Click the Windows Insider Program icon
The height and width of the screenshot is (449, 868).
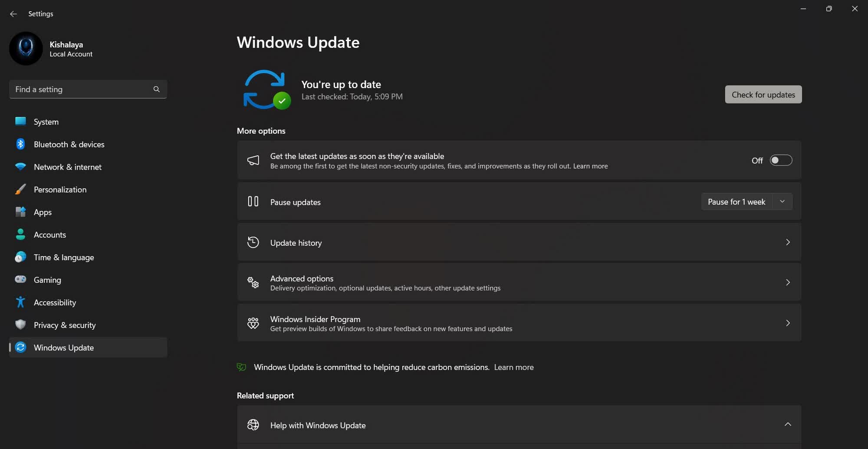pyautogui.click(x=253, y=323)
